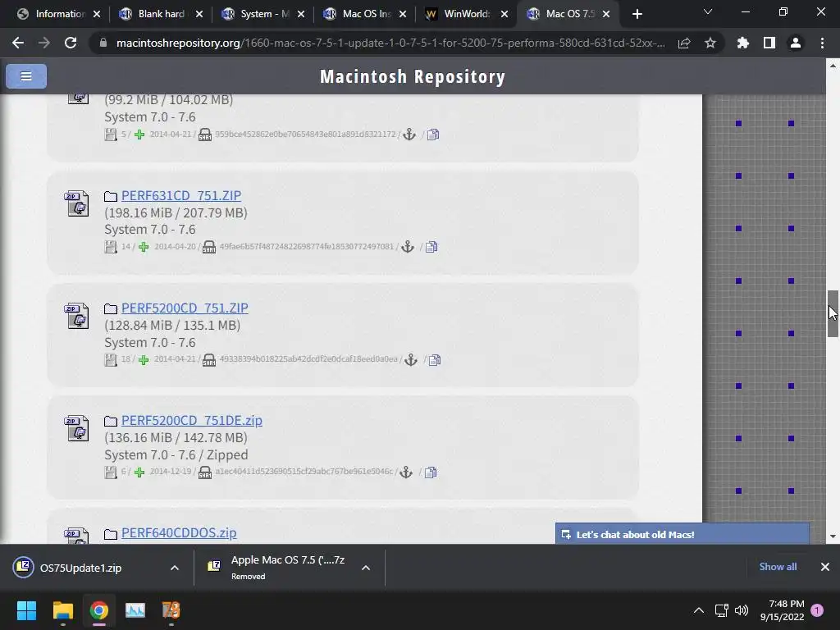Download PERF5200CD_751DE.zip via its link
Viewport: 840px width, 630px height.
click(192, 421)
